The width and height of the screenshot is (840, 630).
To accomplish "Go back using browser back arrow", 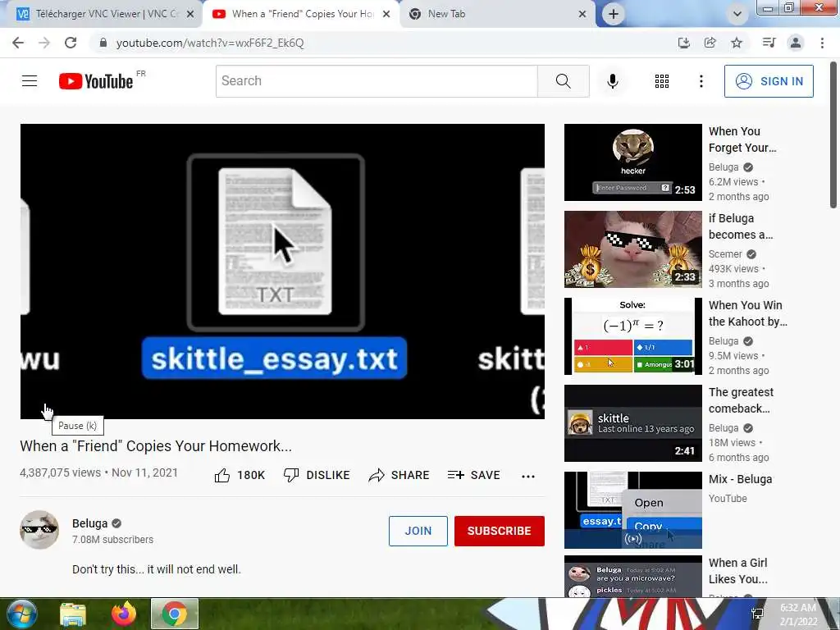I will (18, 43).
